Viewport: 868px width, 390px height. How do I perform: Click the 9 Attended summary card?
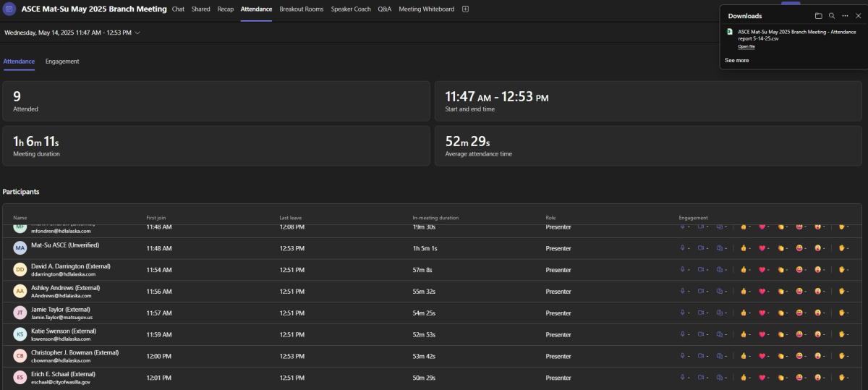point(216,101)
